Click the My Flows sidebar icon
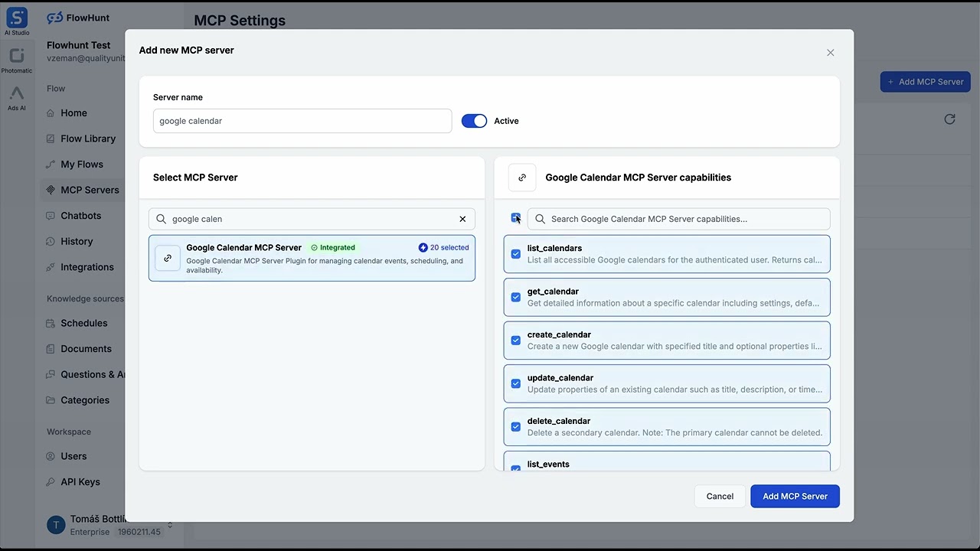 pos(51,165)
